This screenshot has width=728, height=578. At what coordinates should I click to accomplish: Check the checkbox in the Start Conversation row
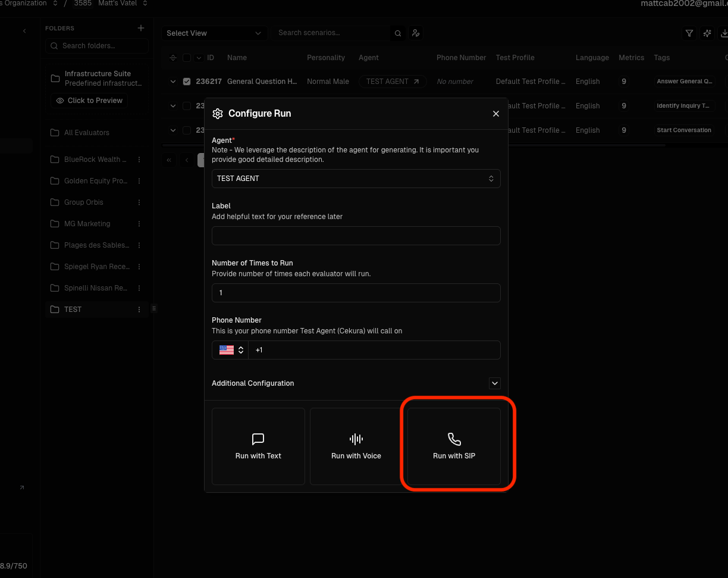[x=187, y=130]
